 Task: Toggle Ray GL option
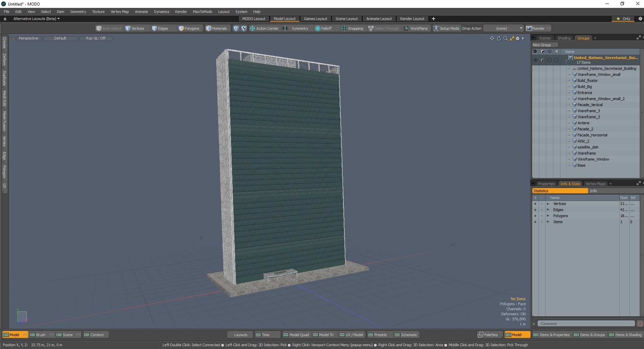pyautogui.click(x=96, y=38)
